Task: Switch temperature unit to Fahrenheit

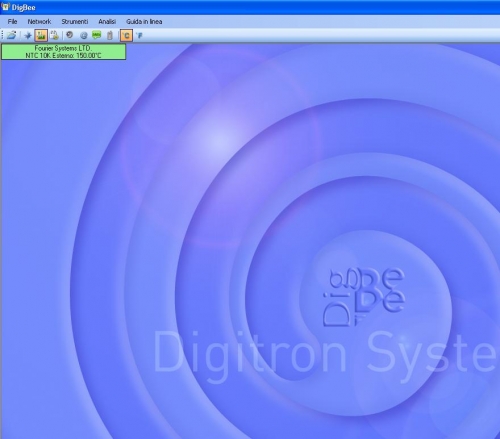Action: click(x=140, y=35)
